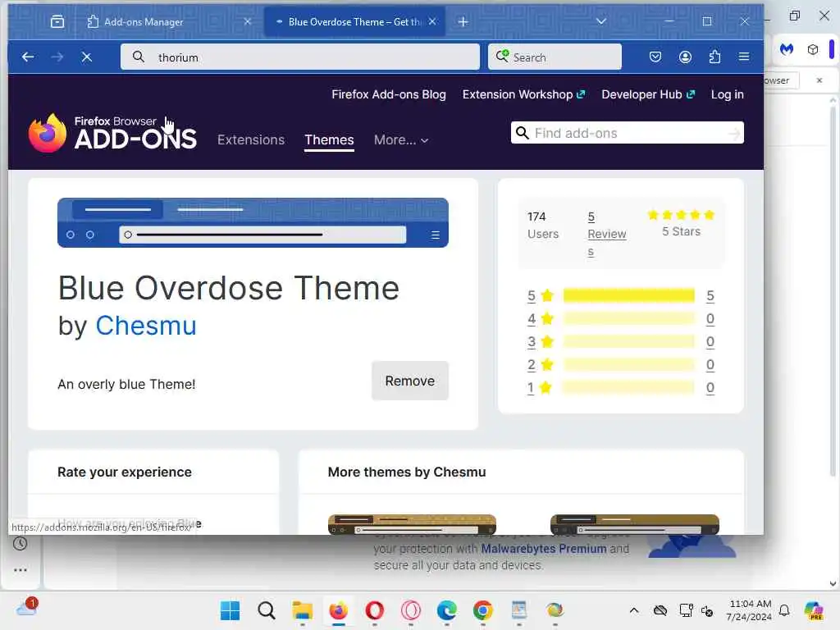Open Firefox Add-ons Blog link

point(388,94)
